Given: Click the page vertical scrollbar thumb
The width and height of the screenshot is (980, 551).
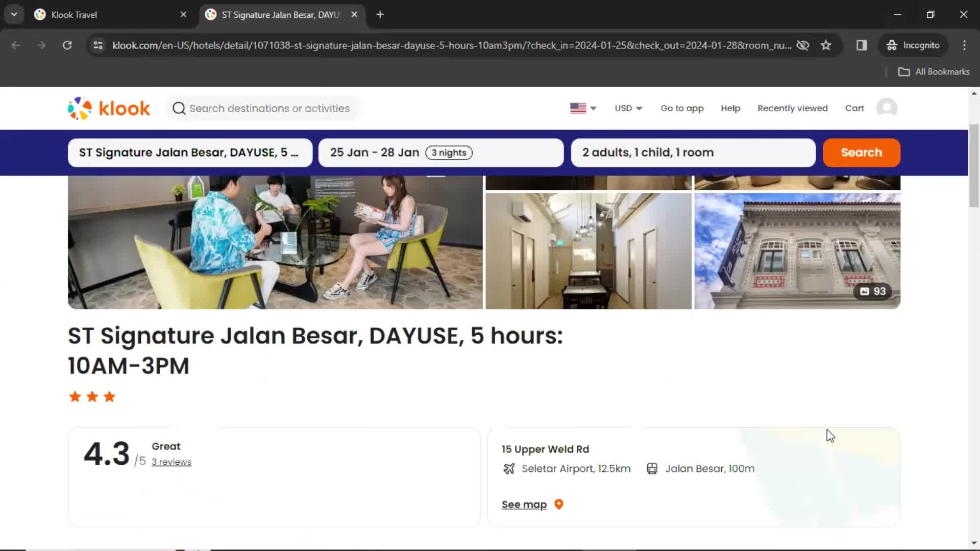Looking at the screenshot, I should click(x=974, y=165).
